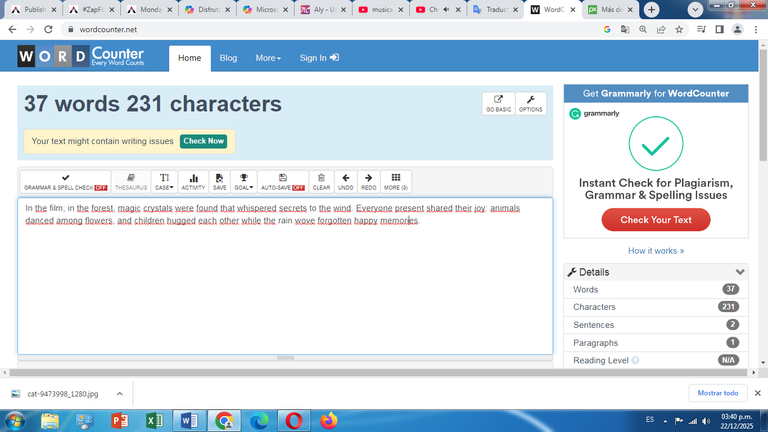
Task: Click the Save icon in toolbar
Action: point(219,182)
